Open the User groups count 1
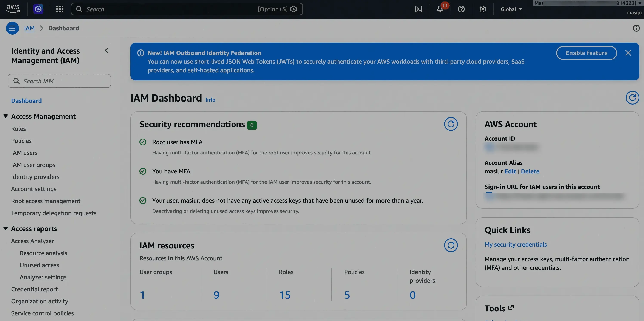The height and width of the screenshot is (321, 644). (x=142, y=295)
